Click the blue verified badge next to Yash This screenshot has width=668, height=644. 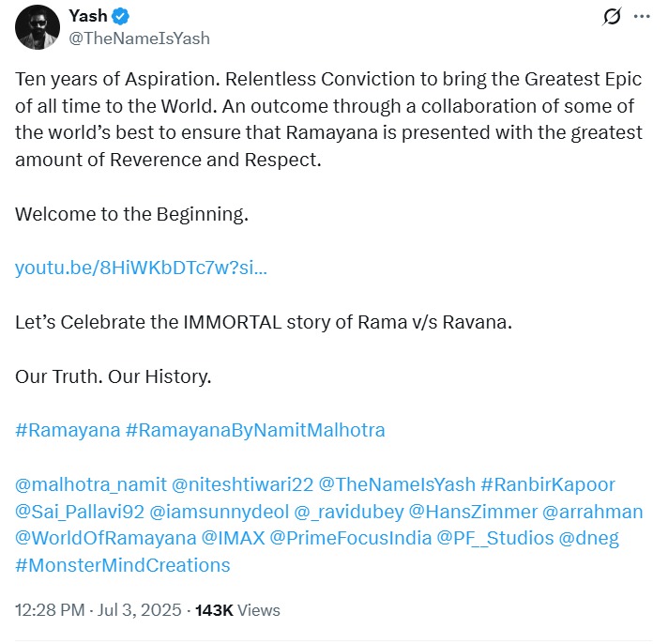(x=122, y=17)
